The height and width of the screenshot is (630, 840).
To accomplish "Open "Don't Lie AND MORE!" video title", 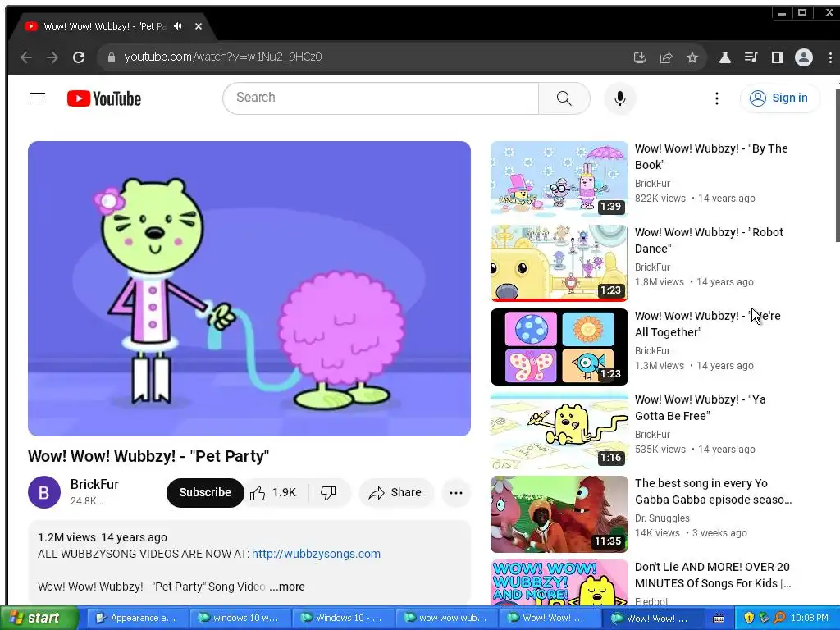I will pos(713,575).
